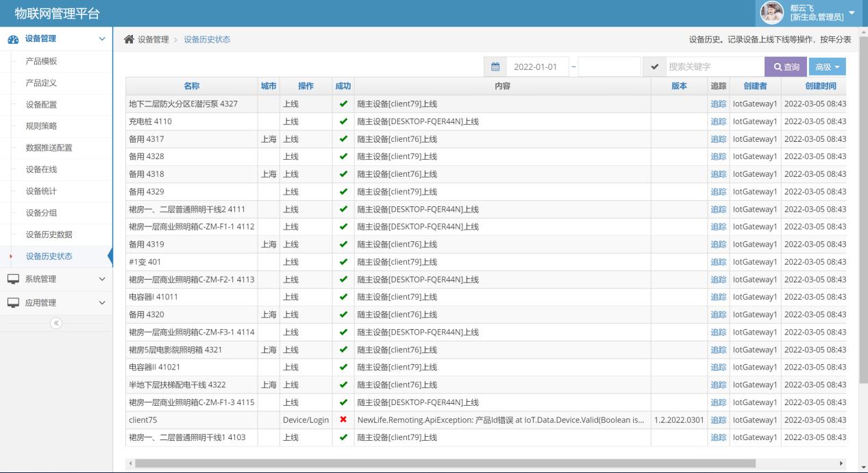
Task: Click green check for #1变 401 row
Action: click(343, 262)
